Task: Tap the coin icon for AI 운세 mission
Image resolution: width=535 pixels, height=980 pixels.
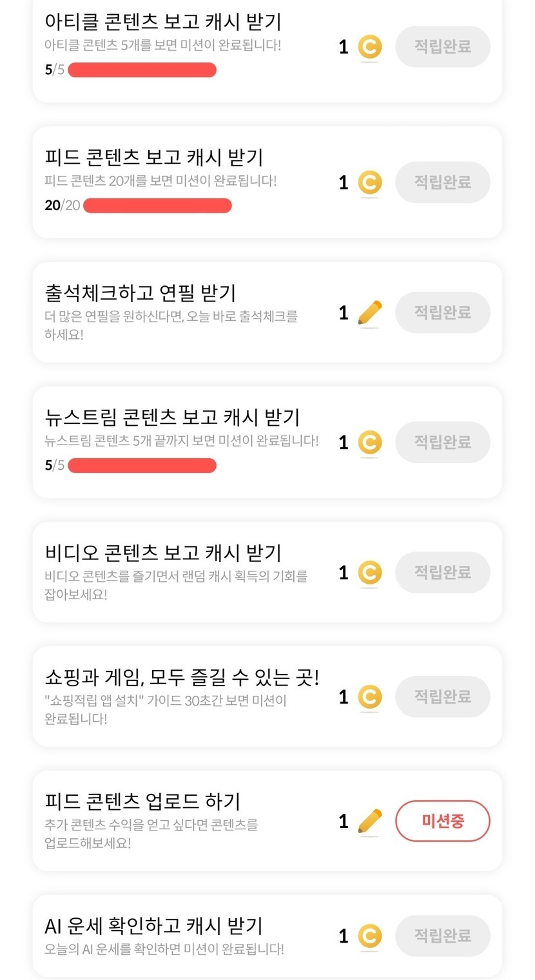Action: pyautogui.click(x=369, y=936)
